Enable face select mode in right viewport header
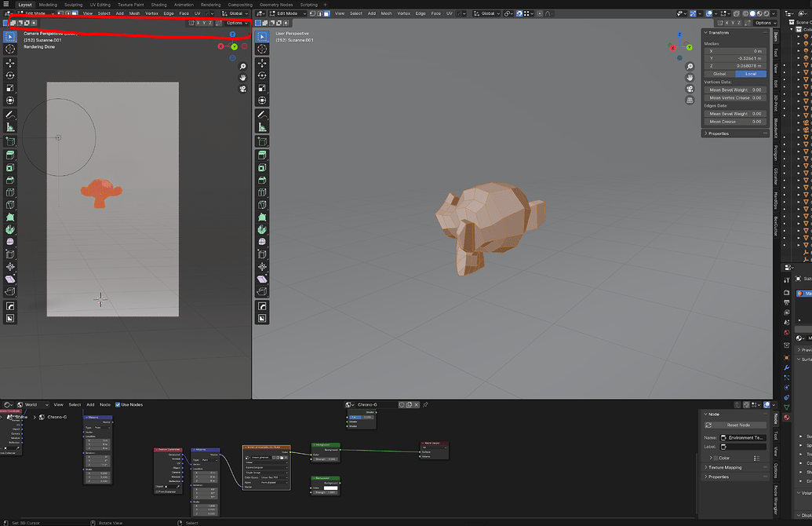This screenshot has width=812, height=526. (x=327, y=13)
